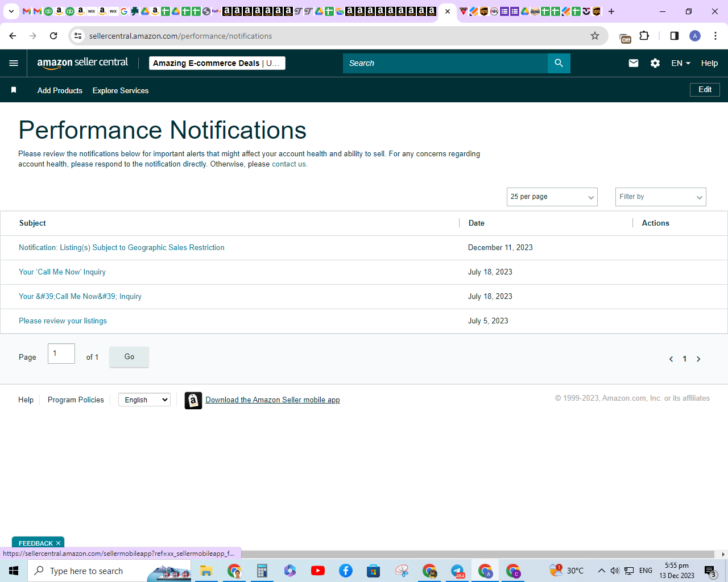
Task: Expand the EN language selector
Action: [x=681, y=63]
